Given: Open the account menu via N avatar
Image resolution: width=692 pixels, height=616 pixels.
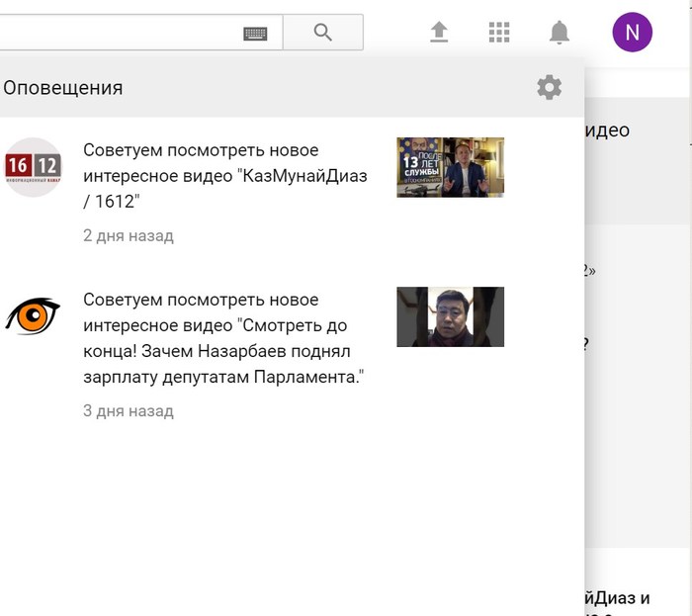Looking at the screenshot, I should [632, 33].
